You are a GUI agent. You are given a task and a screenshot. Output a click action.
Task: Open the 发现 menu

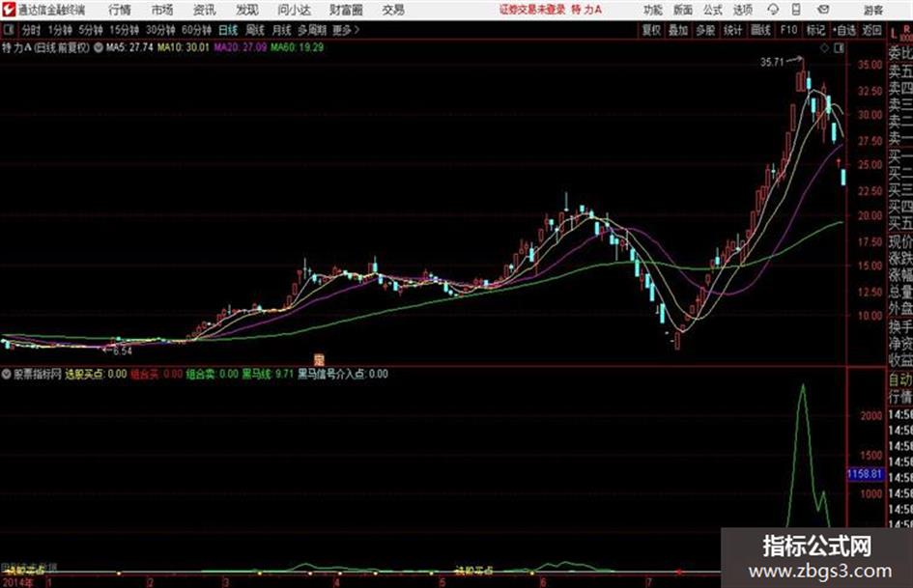tap(247, 10)
